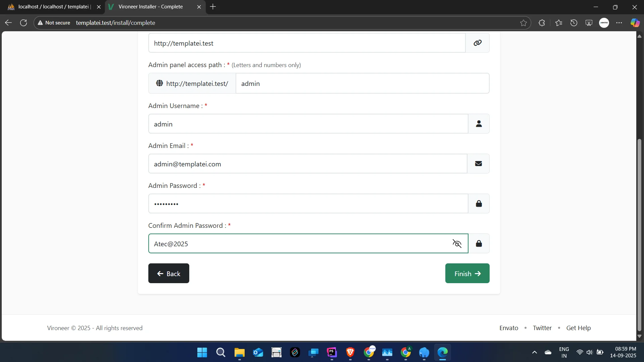Open Copilot from the browser toolbar

tap(635, 23)
